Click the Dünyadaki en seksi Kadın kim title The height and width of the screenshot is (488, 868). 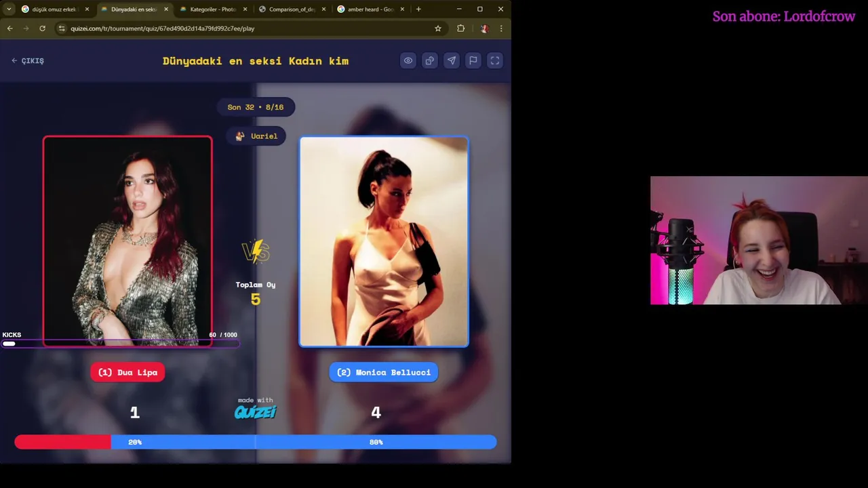pyautogui.click(x=256, y=61)
